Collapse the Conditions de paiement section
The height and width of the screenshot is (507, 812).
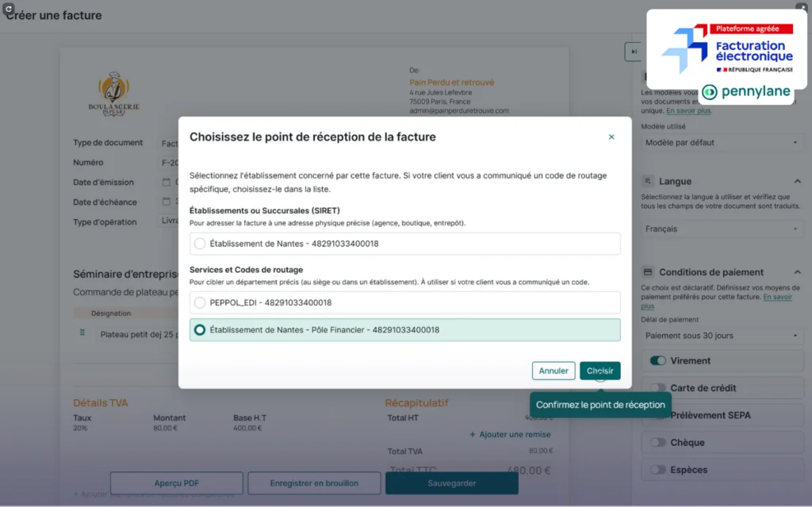[797, 272]
